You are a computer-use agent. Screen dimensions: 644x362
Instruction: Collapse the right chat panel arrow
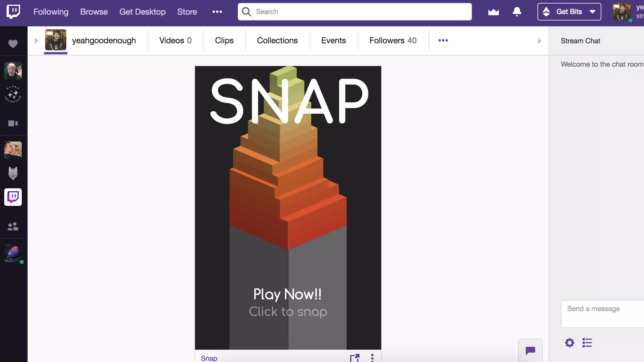[x=540, y=41]
